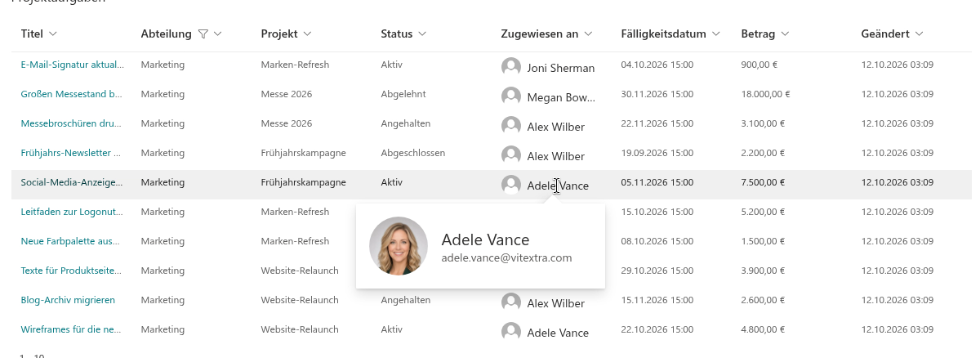Open the Frühjahrs-Newsletter item
This screenshot has height=358, width=980.
tap(70, 153)
